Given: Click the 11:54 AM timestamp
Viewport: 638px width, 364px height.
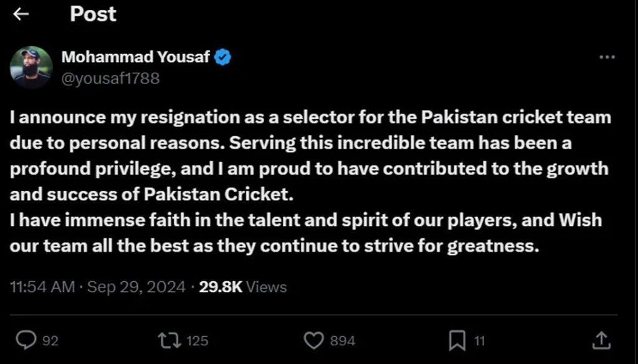Looking at the screenshot, I should point(42,287).
